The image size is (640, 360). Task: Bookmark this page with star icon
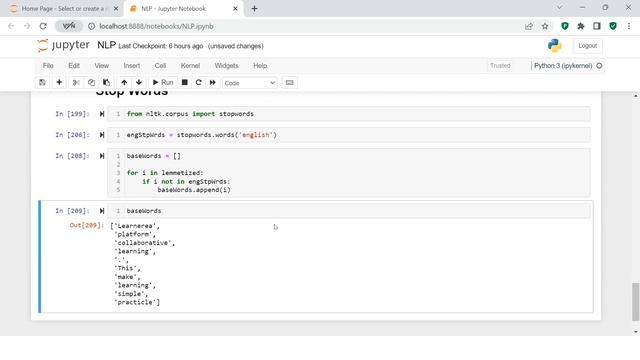[545, 26]
